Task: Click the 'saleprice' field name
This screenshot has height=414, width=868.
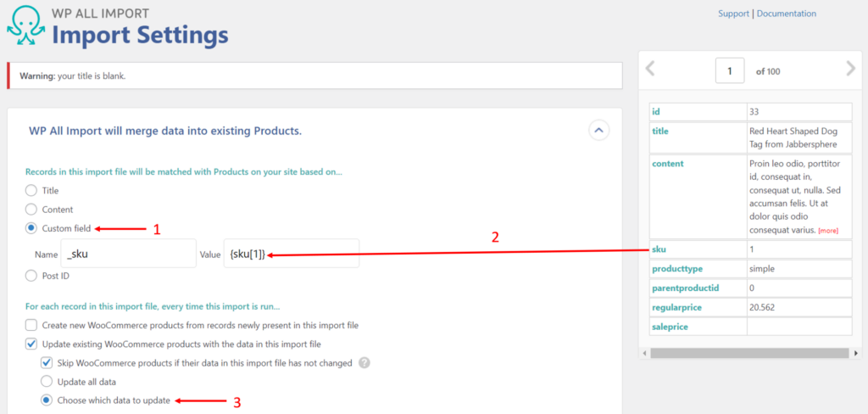Action: pos(671,327)
